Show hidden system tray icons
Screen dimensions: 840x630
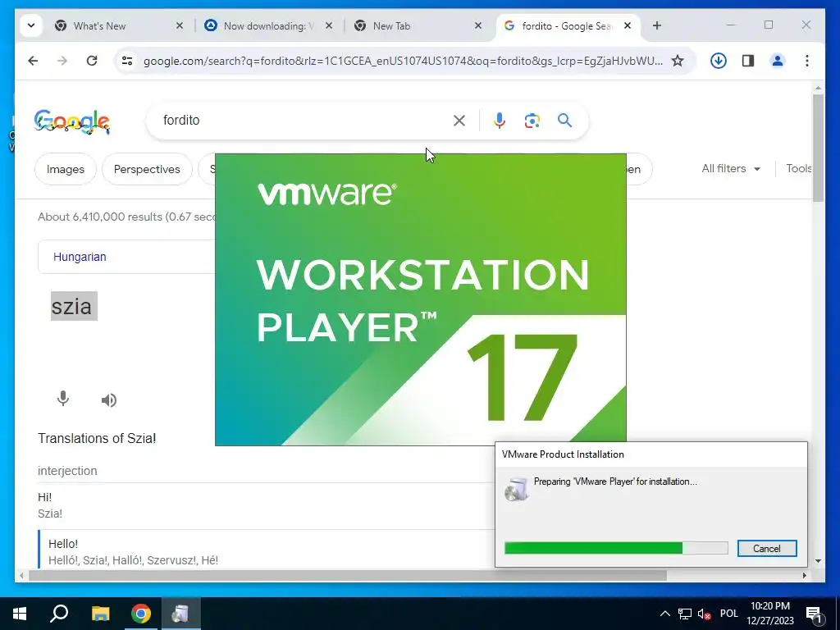pos(664,614)
